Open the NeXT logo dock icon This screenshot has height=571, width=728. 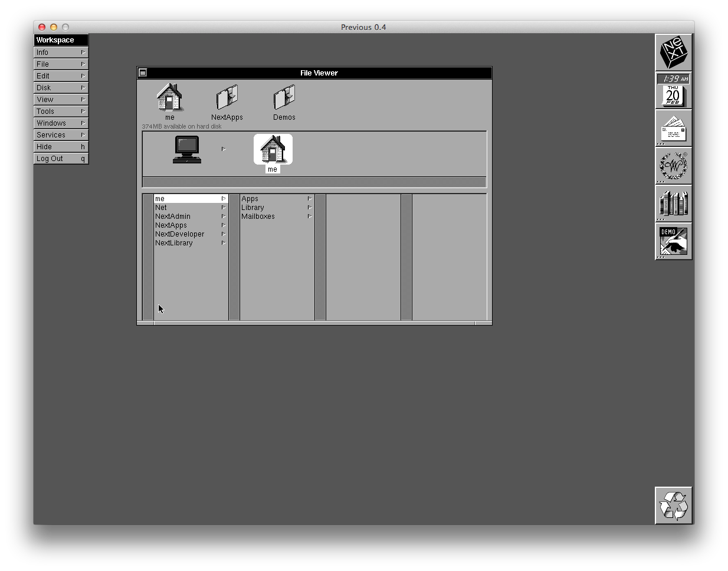[x=673, y=52]
